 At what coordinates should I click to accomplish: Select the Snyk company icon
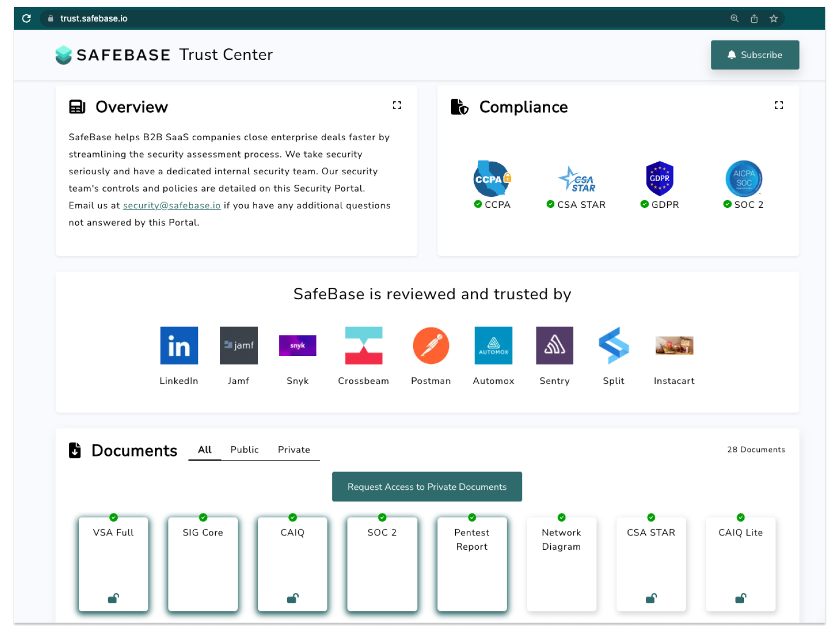[x=297, y=345]
